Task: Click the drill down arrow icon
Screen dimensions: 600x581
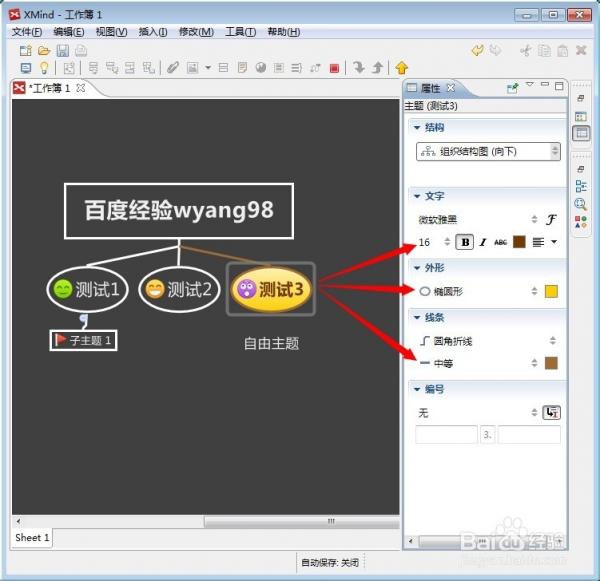Action: coord(359,68)
